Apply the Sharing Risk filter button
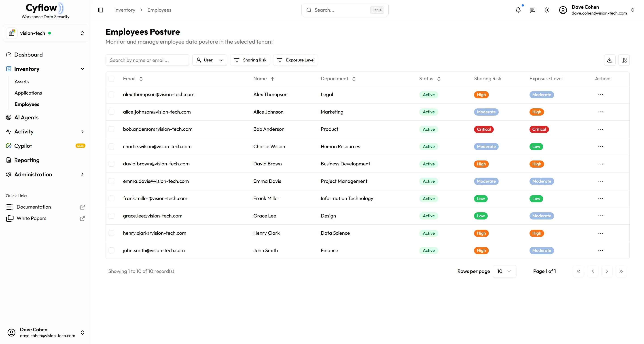The image size is (644, 344). pyautogui.click(x=250, y=60)
